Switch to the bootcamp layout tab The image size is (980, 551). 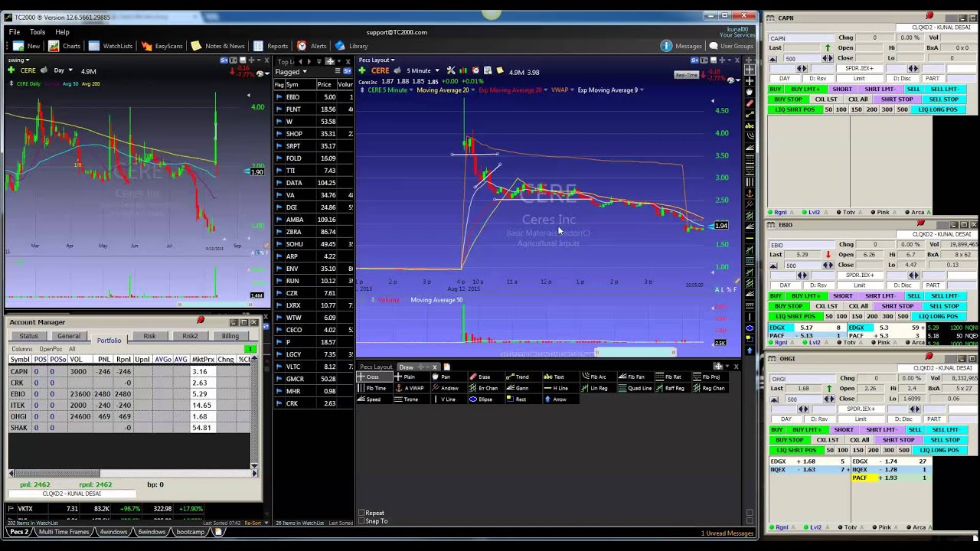(x=191, y=532)
